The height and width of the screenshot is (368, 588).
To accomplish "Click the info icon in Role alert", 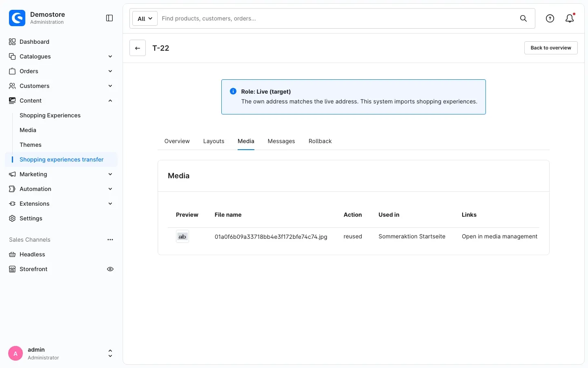I will (233, 91).
